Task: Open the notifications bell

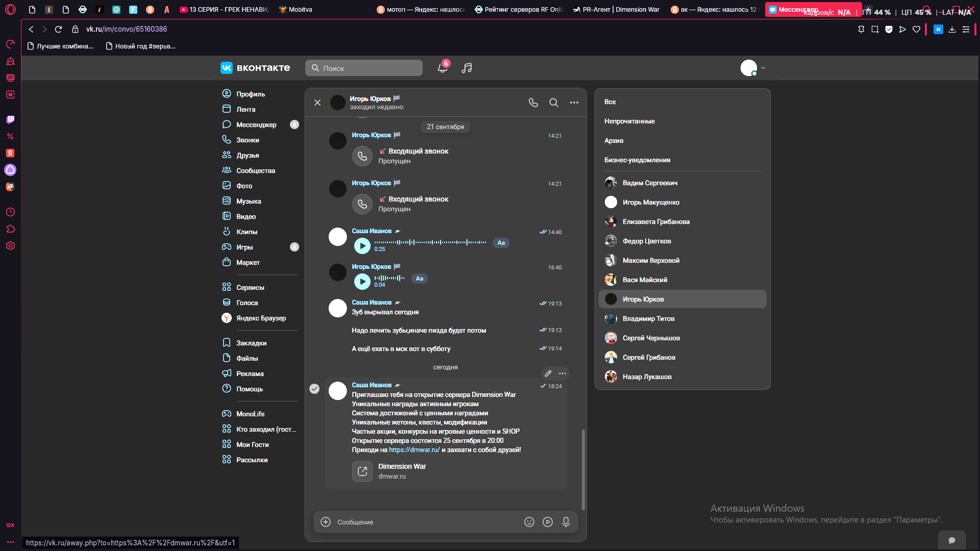Action: (x=443, y=68)
